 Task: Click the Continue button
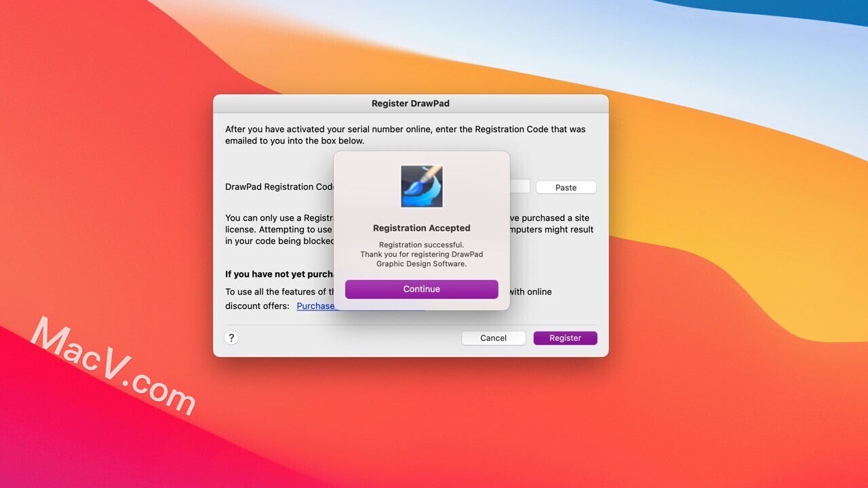point(421,289)
